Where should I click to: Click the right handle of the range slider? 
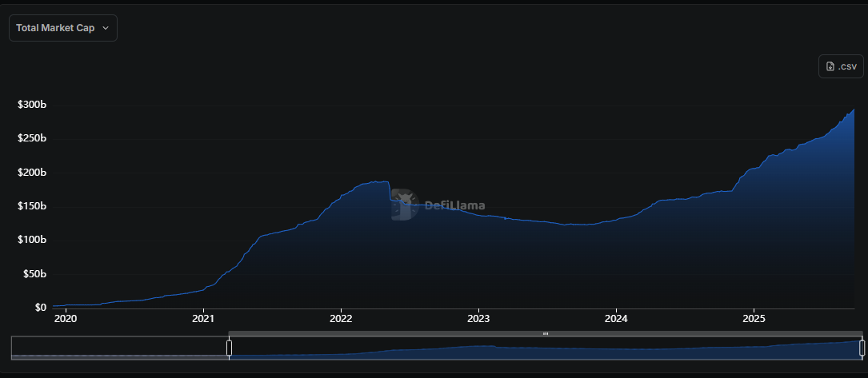pyautogui.click(x=862, y=348)
